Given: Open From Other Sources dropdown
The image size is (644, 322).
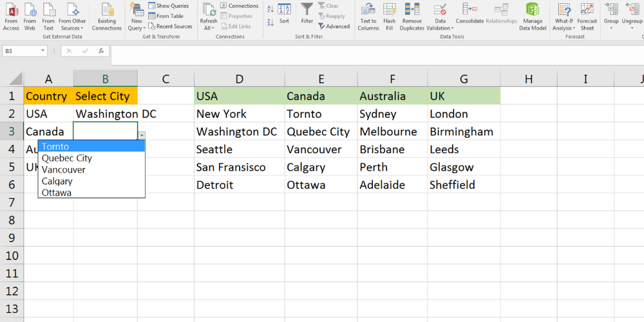Looking at the screenshot, I should coord(72,17).
